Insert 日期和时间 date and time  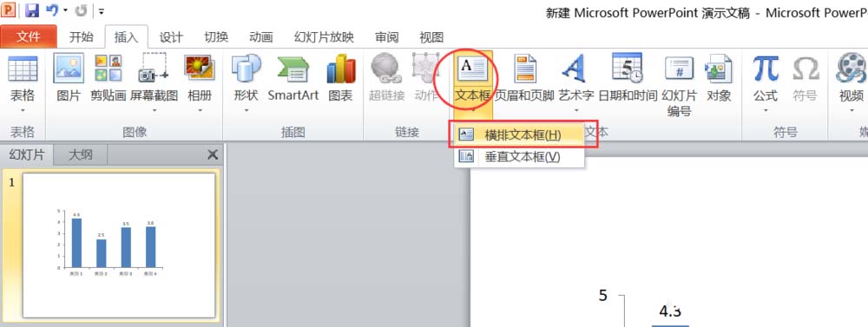tap(628, 69)
